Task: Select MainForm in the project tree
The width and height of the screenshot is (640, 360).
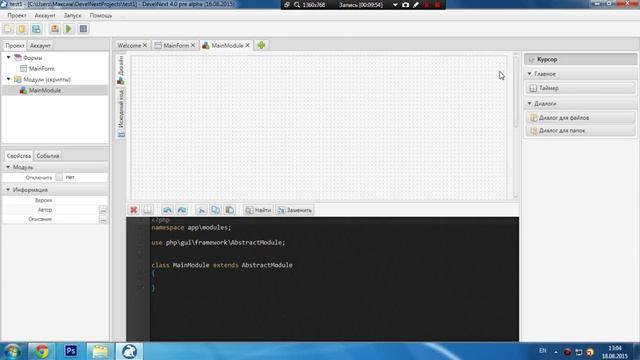Action: (42, 69)
